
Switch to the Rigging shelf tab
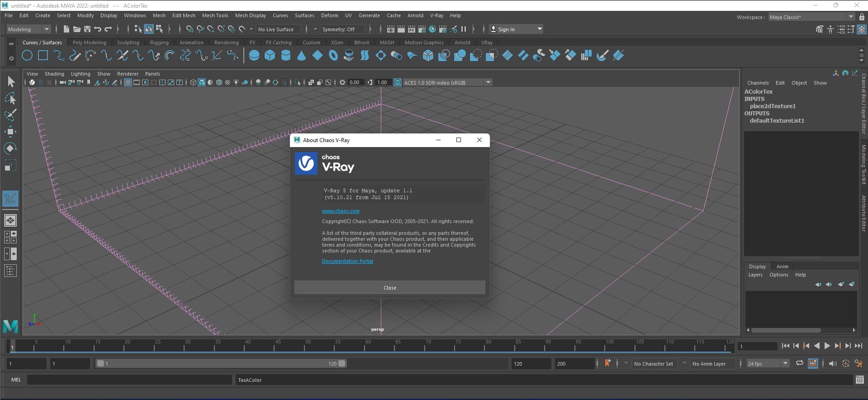coord(159,43)
